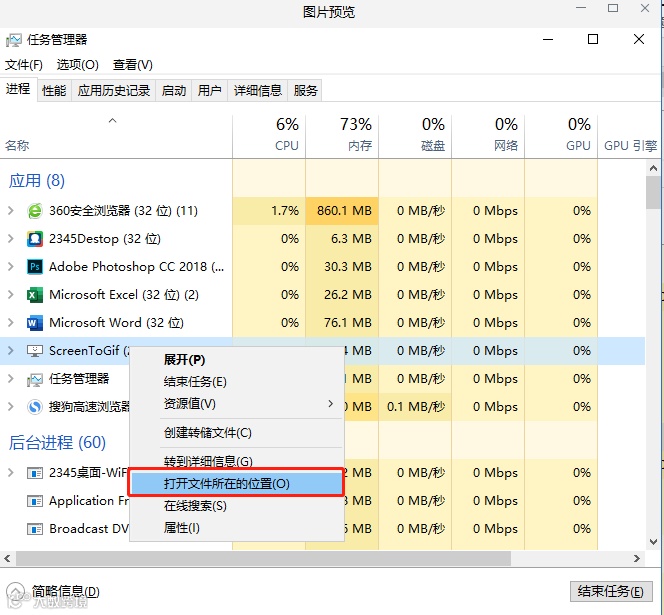Viewport: 664px width, 615px height.
Task: Click the 应用 (8) group heading
Action: coord(37,181)
